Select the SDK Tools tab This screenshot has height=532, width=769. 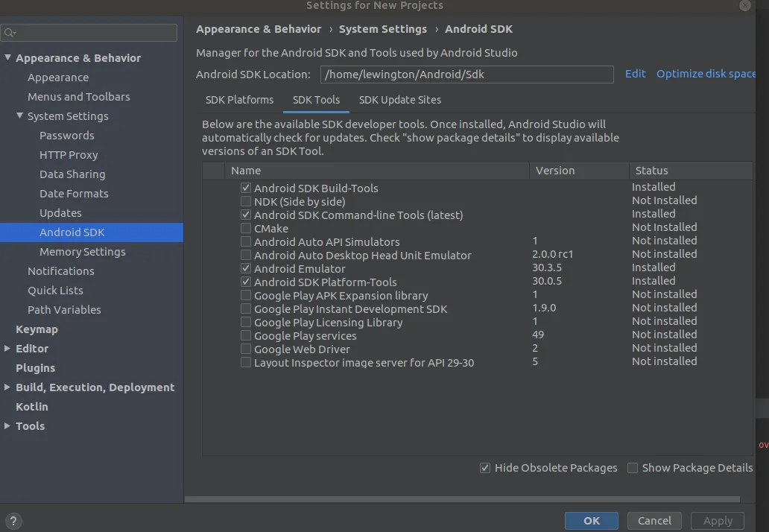[x=317, y=100]
